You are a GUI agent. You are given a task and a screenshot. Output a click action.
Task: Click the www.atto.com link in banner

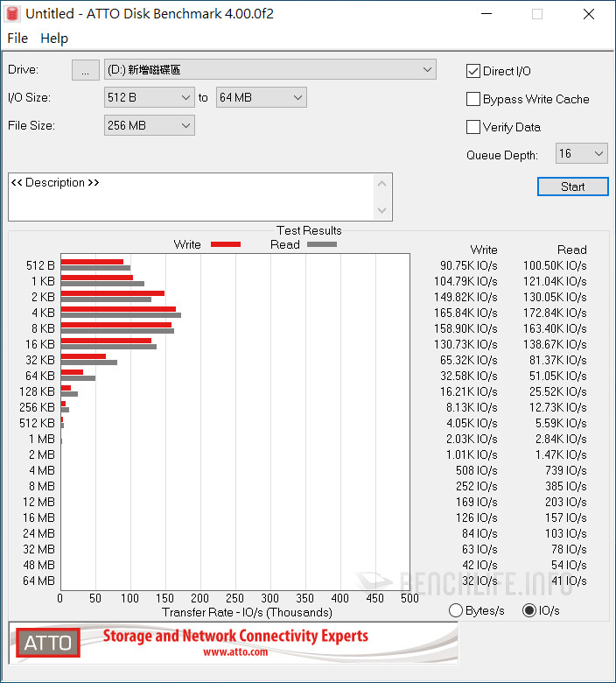pyautogui.click(x=235, y=652)
